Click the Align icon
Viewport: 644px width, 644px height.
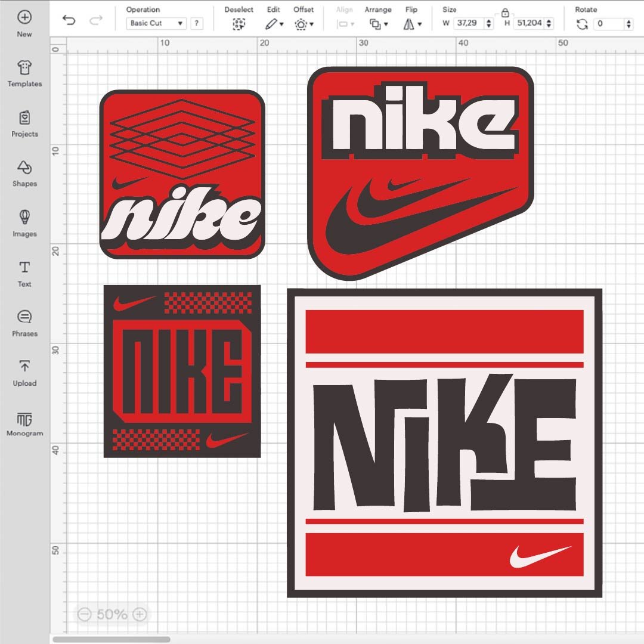(342, 24)
